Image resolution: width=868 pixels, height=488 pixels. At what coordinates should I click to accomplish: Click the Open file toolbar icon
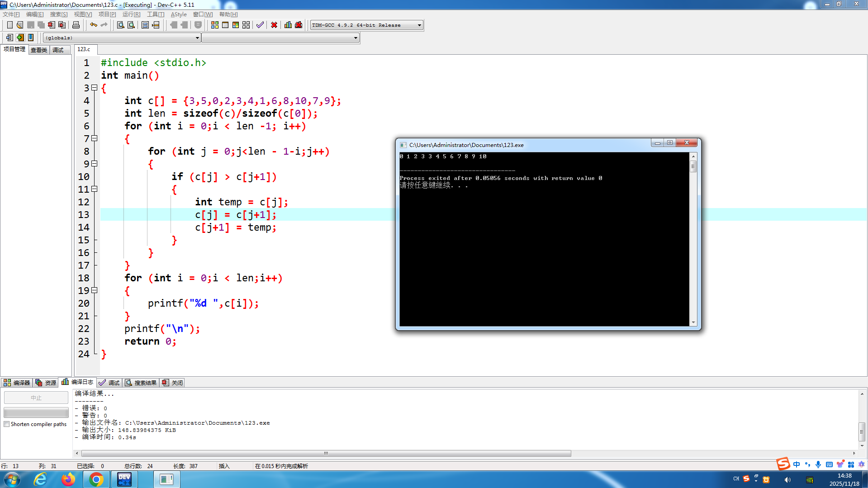click(20, 25)
